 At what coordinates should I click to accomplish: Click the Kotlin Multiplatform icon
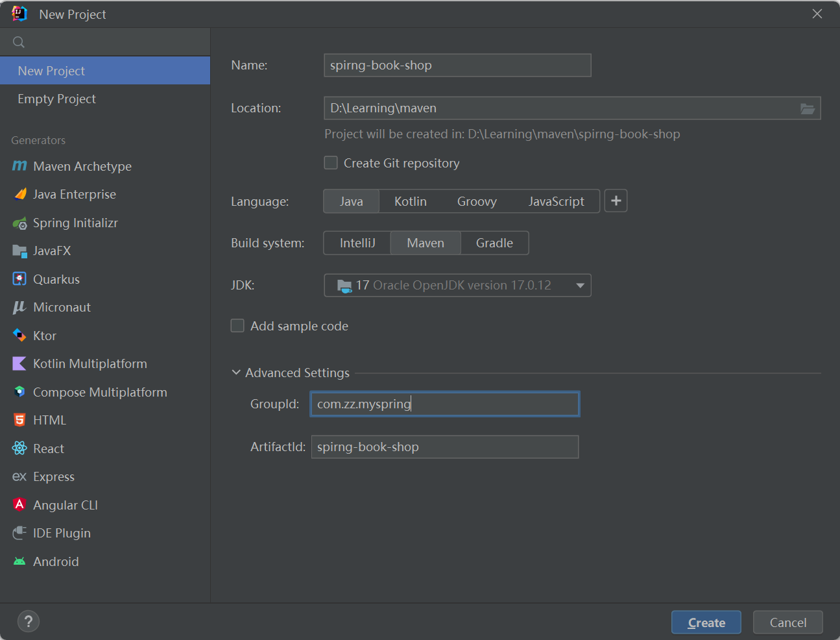pos(19,363)
